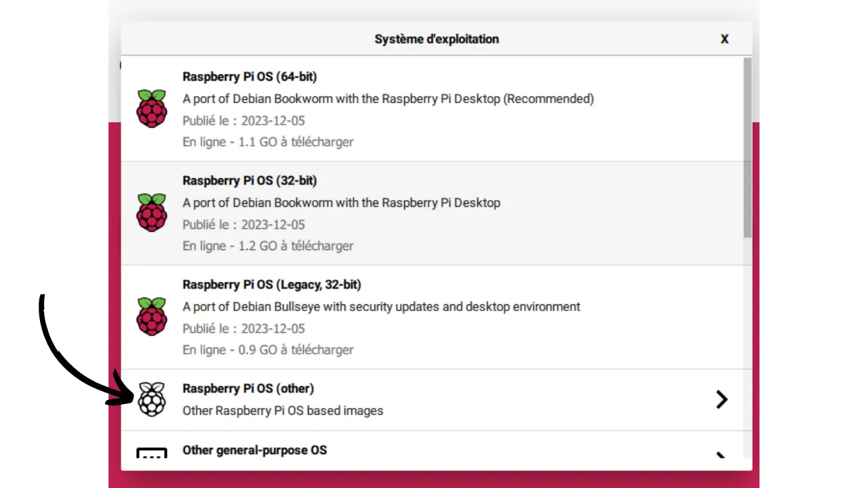This screenshot has height=488, width=868.
Task: Click the 1.1 GO à télécharger line
Action: [268, 142]
